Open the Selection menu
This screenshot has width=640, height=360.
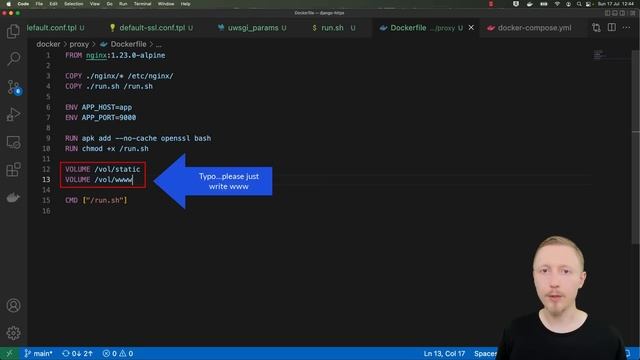coord(73,4)
